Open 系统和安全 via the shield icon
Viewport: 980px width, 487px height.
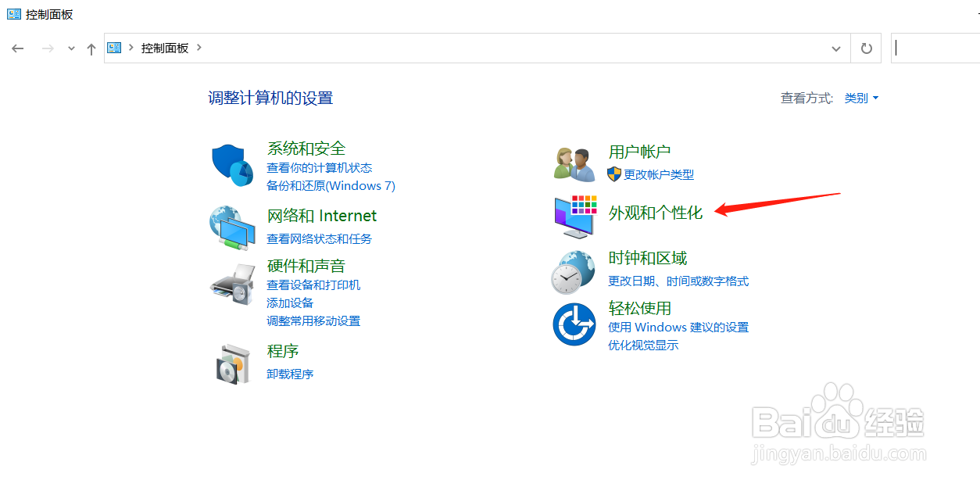click(x=231, y=164)
